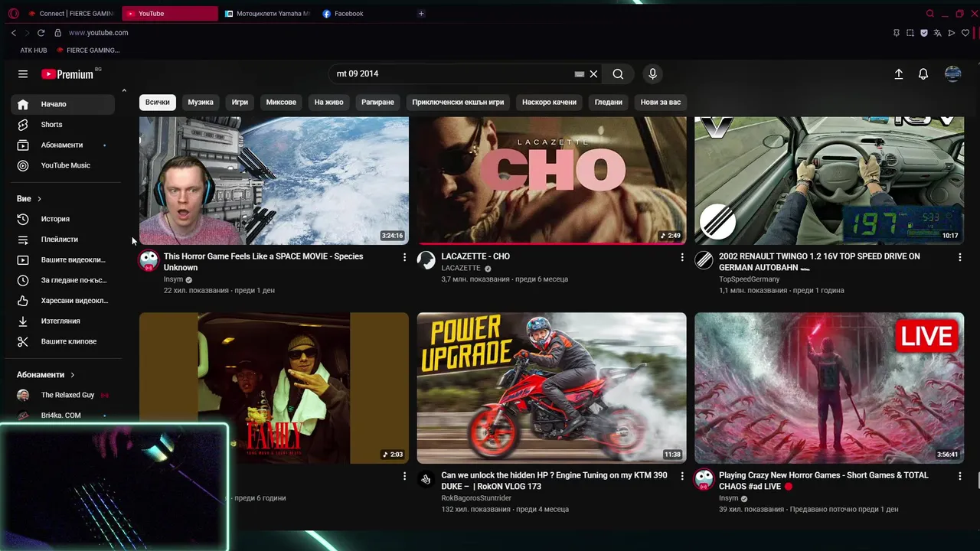Open the on-screen keyboard icon in search
This screenshot has width=980, height=551.
coord(580,74)
